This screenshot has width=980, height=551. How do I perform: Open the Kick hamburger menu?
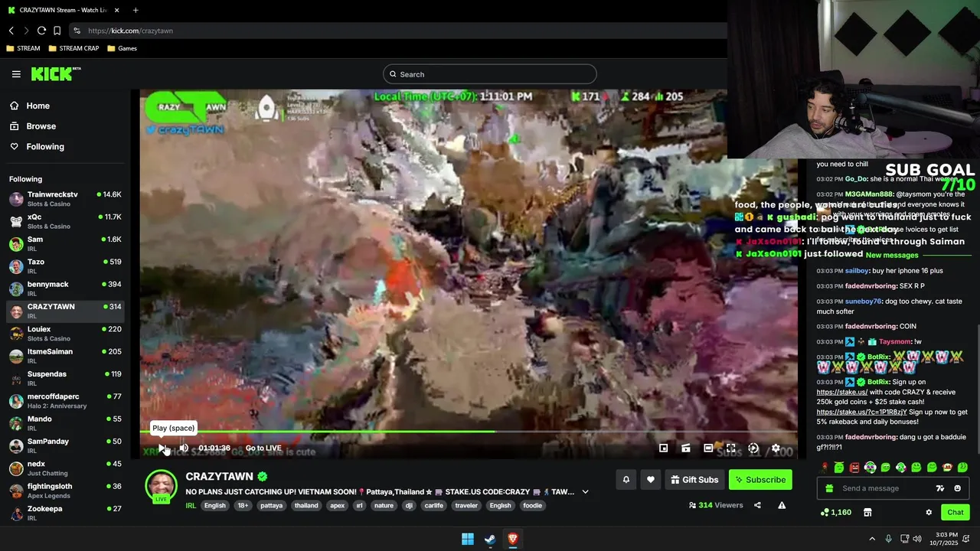click(x=16, y=74)
